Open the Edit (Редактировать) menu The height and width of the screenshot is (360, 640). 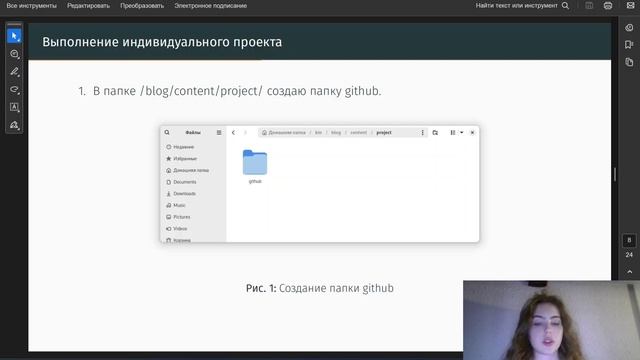tap(89, 6)
